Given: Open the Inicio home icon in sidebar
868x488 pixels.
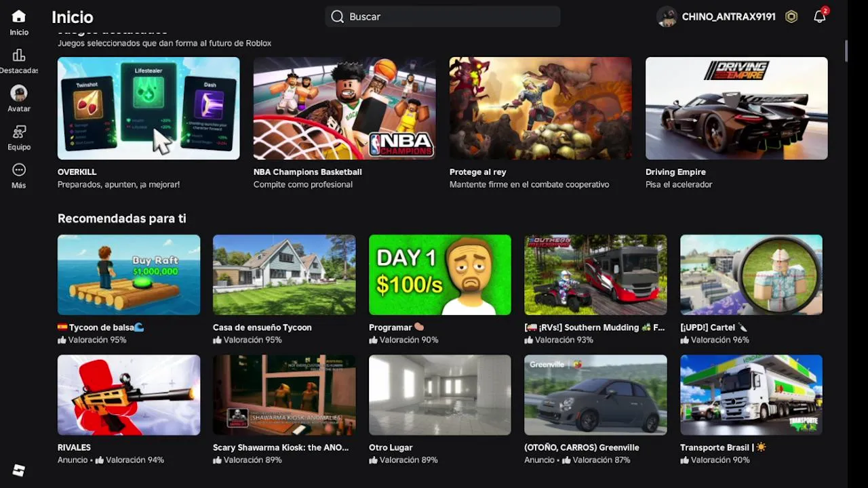Looking at the screenshot, I should [x=19, y=16].
